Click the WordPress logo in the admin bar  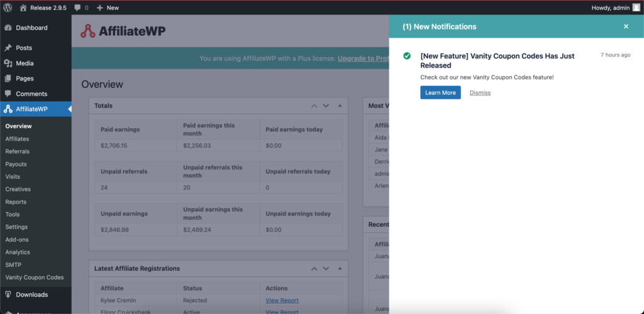[x=8, y=8]
